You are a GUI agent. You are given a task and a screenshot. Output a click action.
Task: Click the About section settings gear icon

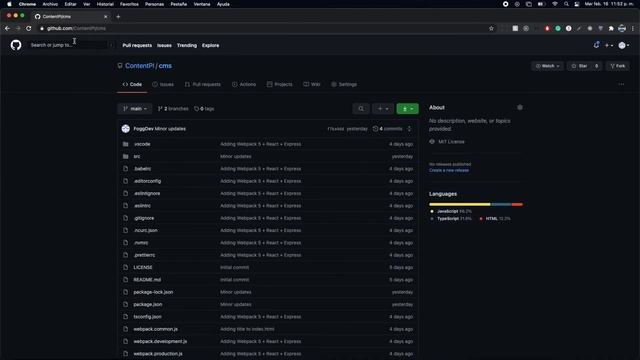click(520, 107)
